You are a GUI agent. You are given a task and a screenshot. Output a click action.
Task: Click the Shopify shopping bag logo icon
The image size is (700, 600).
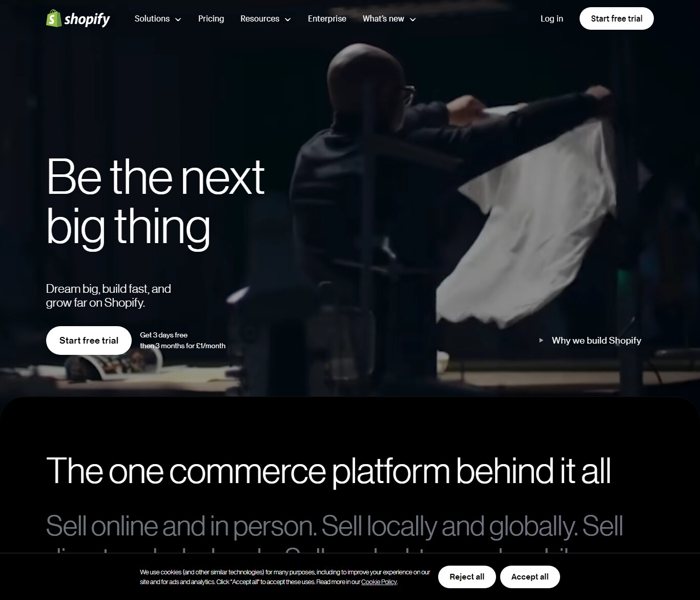point(53,18)
